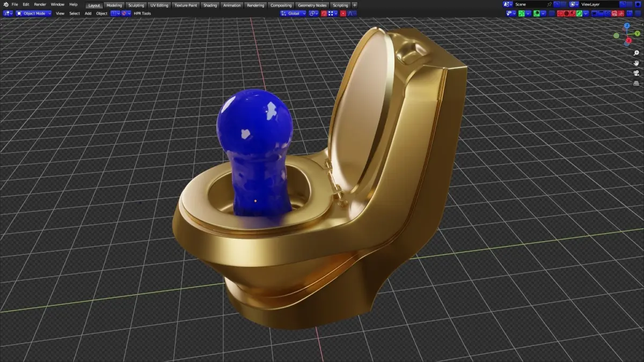Open the proportional falloff curve dropdown
Image resolution: width=644 pixels, height=362 pixels.
coord(352,13)
